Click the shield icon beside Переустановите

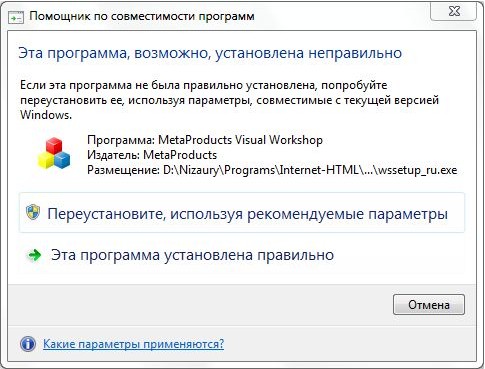point(33,212)
